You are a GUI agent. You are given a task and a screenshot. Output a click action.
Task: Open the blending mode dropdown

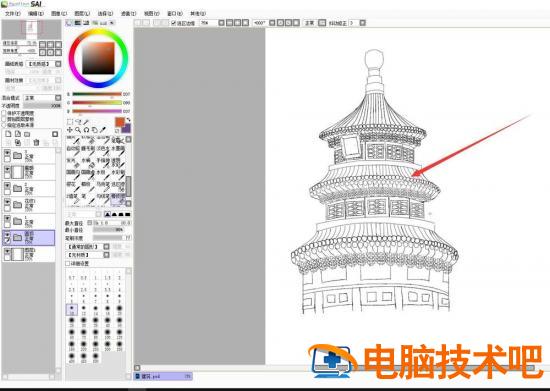tap(42, 98)
